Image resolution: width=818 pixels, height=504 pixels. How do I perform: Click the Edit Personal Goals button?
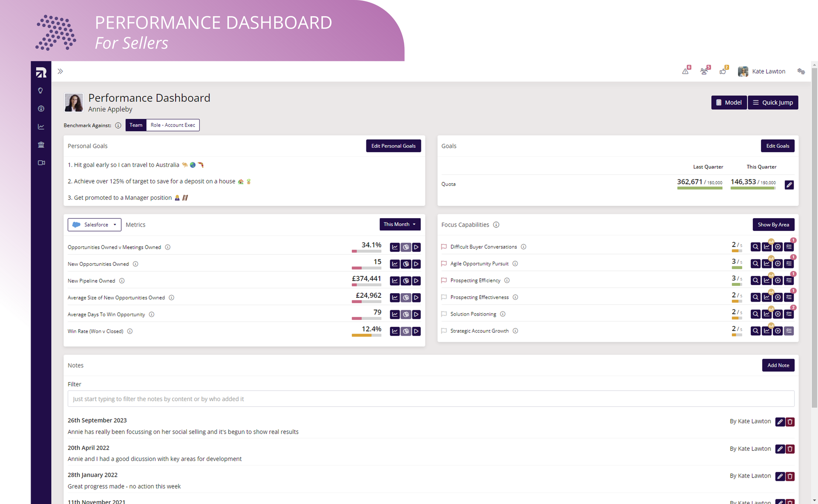tap(393, 146)
